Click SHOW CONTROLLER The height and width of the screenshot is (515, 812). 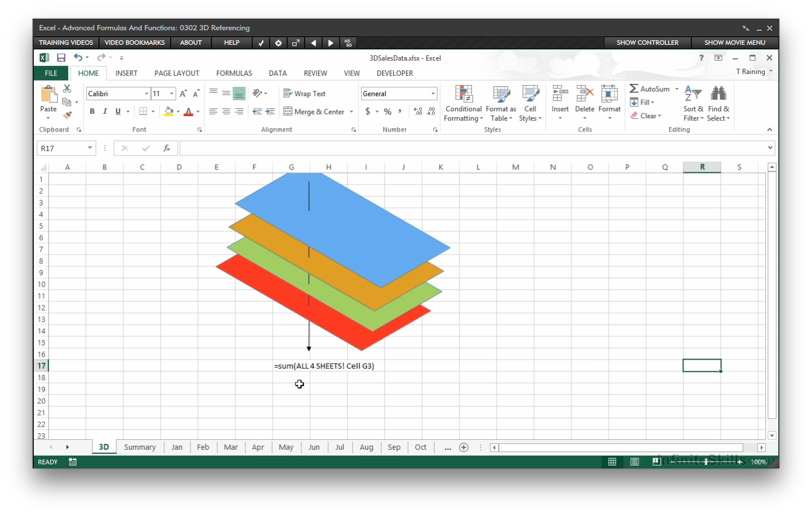[x=647, y=43]
